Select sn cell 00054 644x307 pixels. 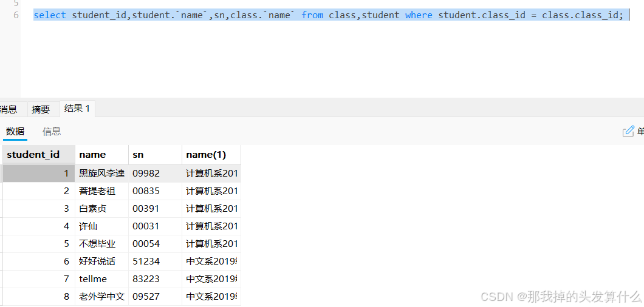click(x=156, y=244)
